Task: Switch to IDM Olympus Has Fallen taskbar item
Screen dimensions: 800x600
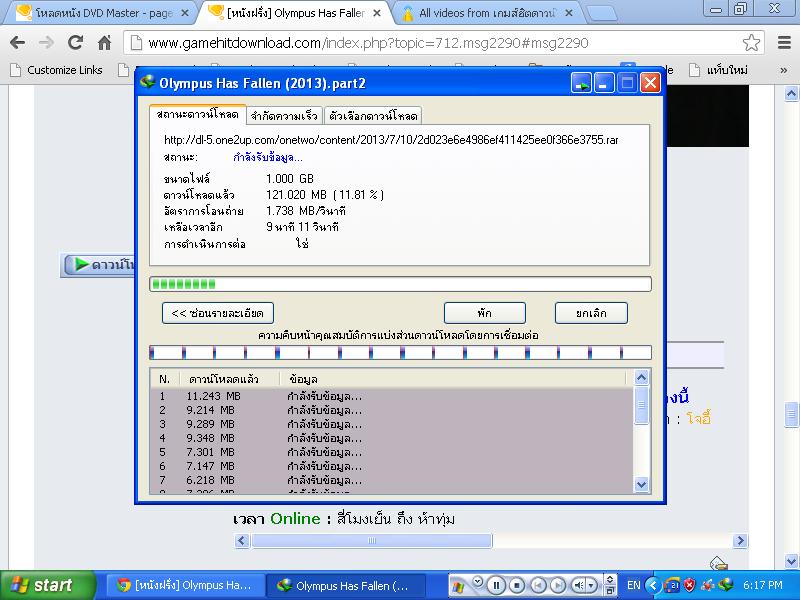Action: tap(346, 585)
